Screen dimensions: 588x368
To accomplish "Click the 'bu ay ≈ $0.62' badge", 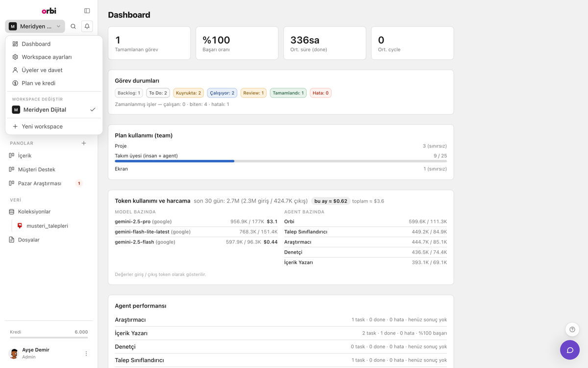I will (331, 201).
